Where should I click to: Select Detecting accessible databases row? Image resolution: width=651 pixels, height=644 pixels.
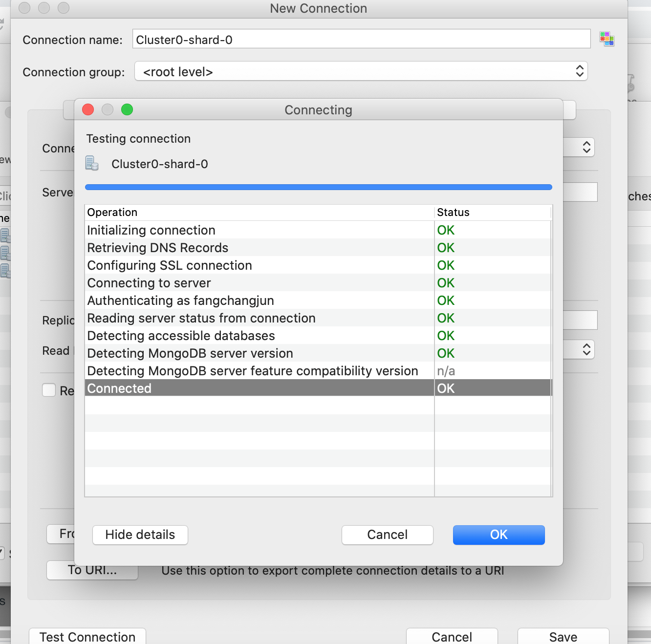[x=318, y=335]
